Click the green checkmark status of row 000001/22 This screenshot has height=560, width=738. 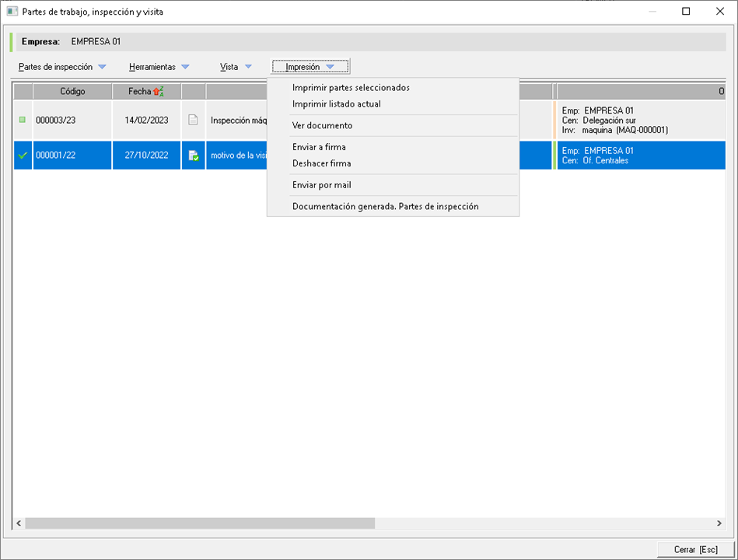(23, 156)
